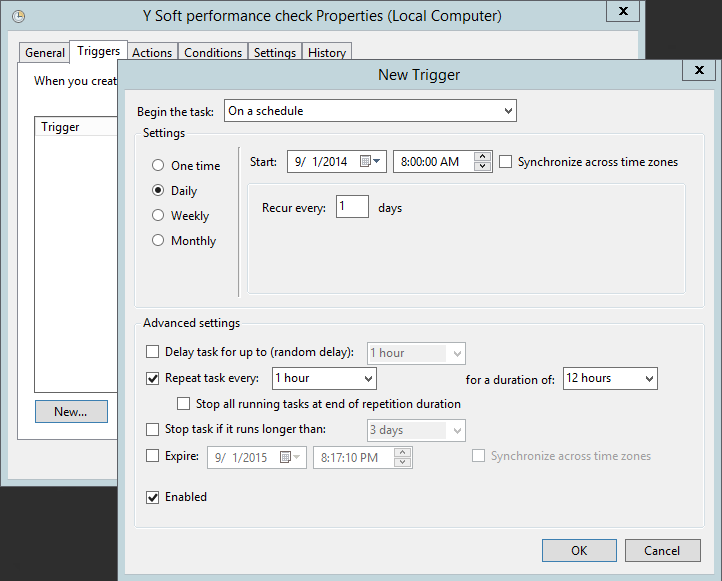Switch to the Actions tab

tap(152, 53)
